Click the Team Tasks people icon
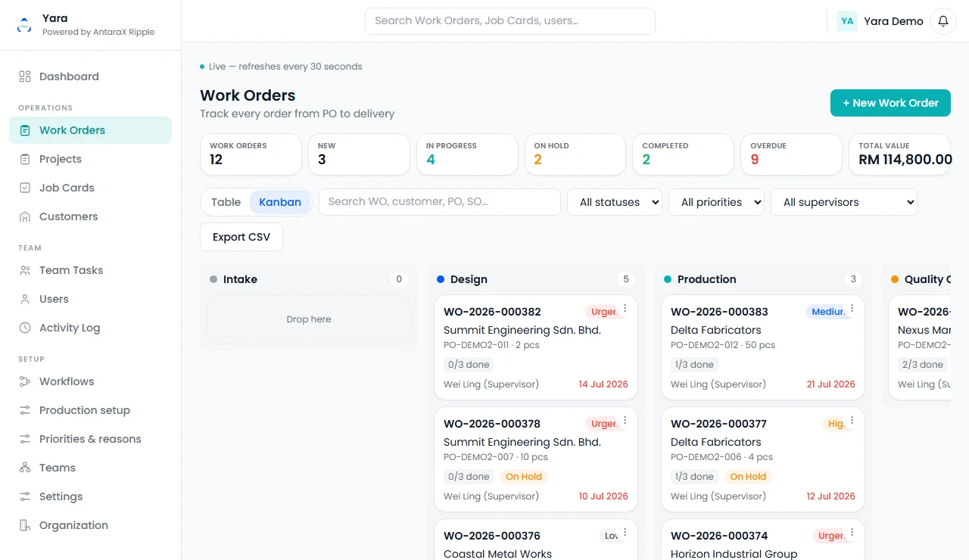The image size is (969, 560). pyautogui.click(x=25, y=270)
